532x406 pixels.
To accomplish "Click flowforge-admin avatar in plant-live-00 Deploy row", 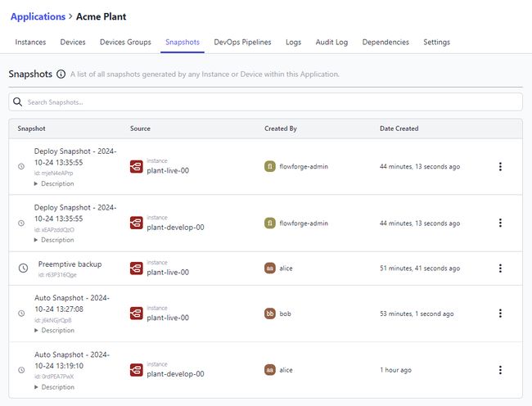I will pos(270,166).
